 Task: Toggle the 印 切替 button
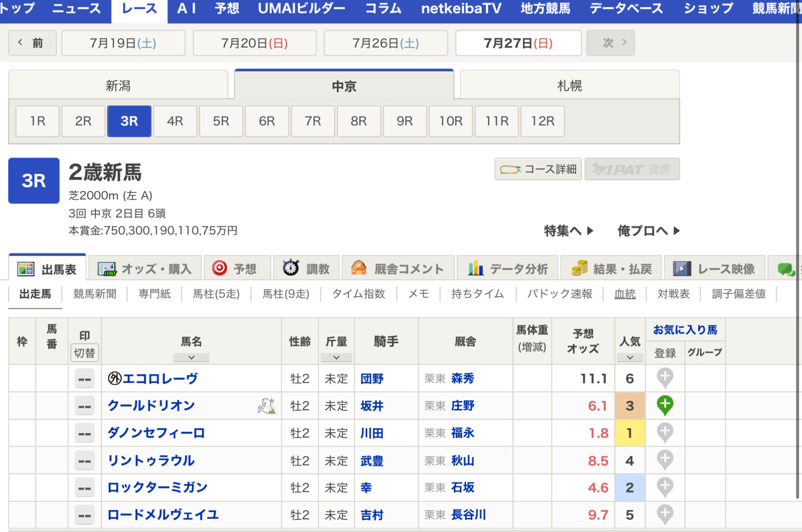click(x=85, y=353)
